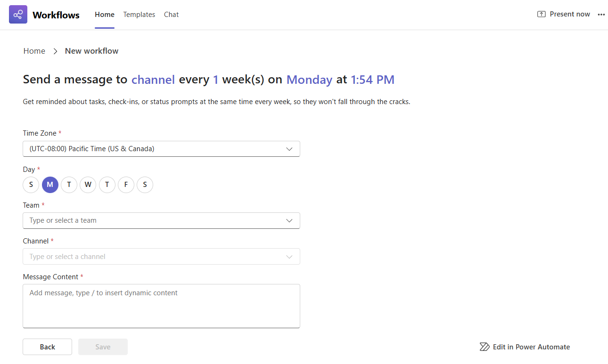This screenshot has width=608, height=364.
Task: Click the Message Content text area
Action: tap(161, 306)
